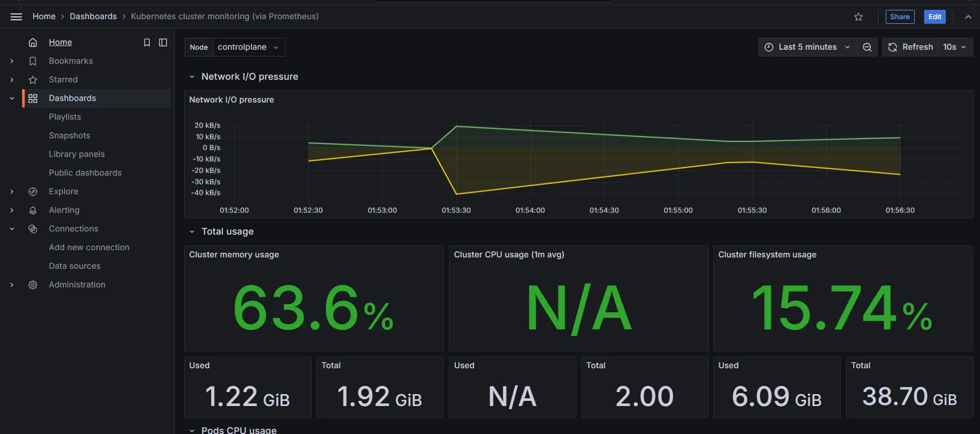
Task: Expand the Starred section chevron
Action: click(x=12, y=80)
